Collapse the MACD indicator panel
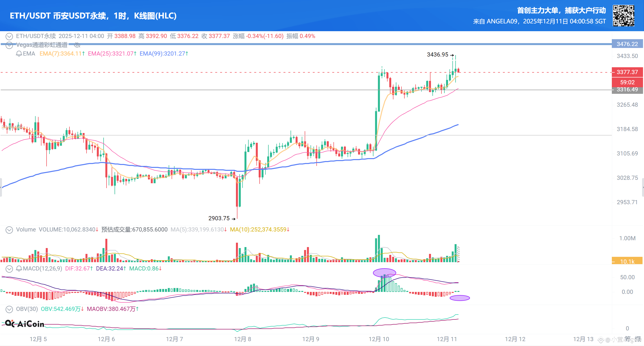The image size is (644, 346). click(9, 269)
